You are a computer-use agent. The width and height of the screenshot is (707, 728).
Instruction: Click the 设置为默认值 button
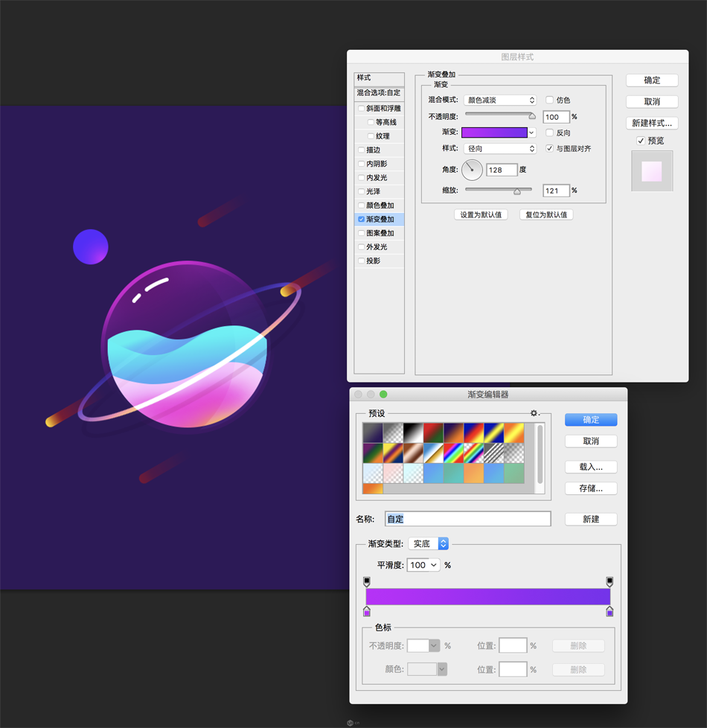pos(481,214)
